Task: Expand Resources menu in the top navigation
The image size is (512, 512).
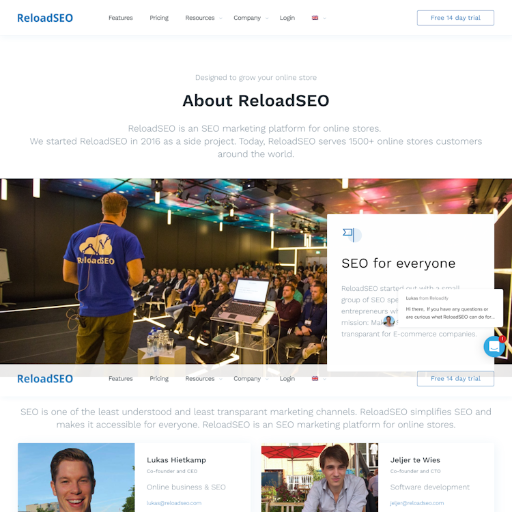Action: 203,18
